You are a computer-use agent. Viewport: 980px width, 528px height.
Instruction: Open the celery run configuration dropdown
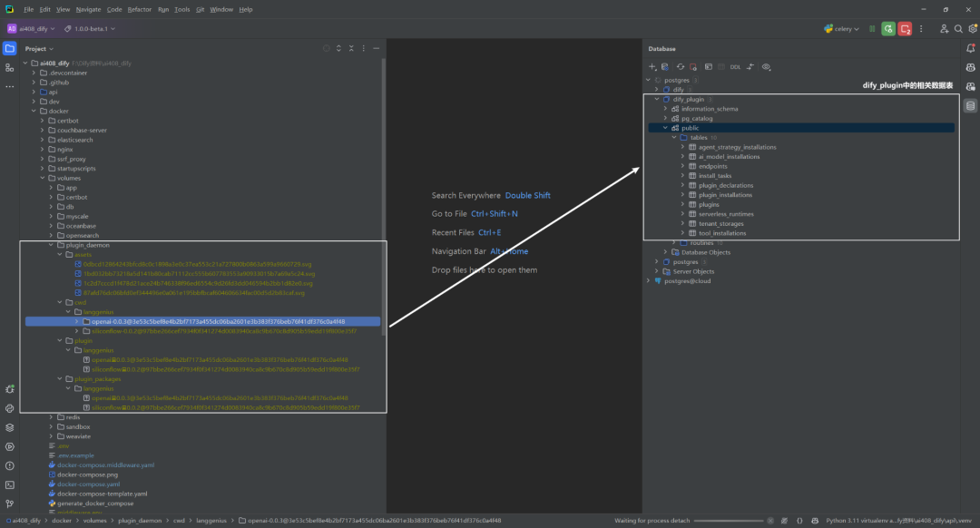pyautogui.click(x=842, y=29)
